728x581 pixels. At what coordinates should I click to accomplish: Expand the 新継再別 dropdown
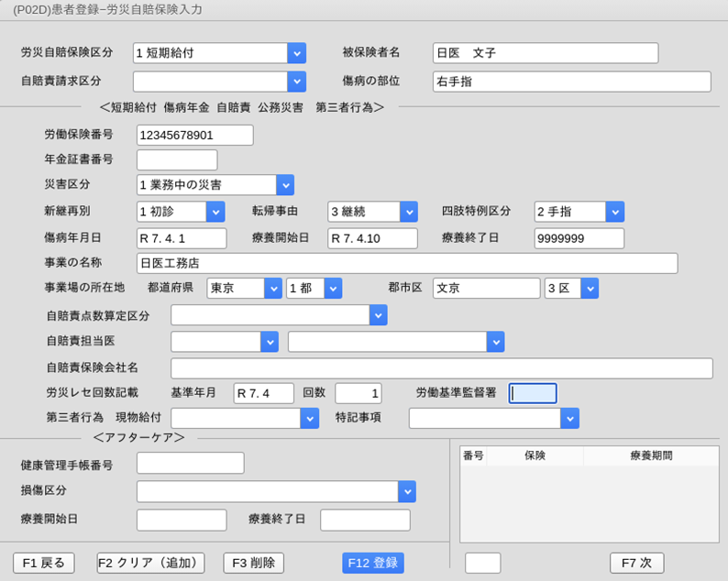pyautogui.click(x=215, y=212)
